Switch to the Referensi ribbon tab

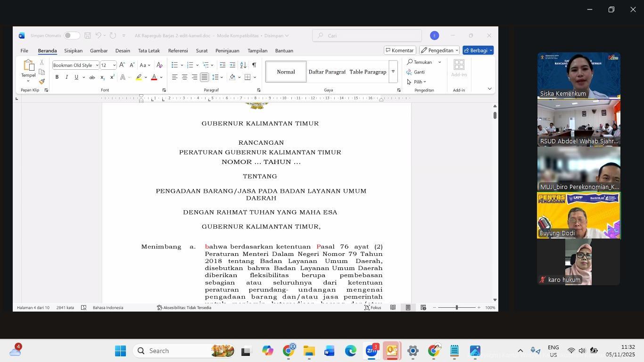coord(178,50)
